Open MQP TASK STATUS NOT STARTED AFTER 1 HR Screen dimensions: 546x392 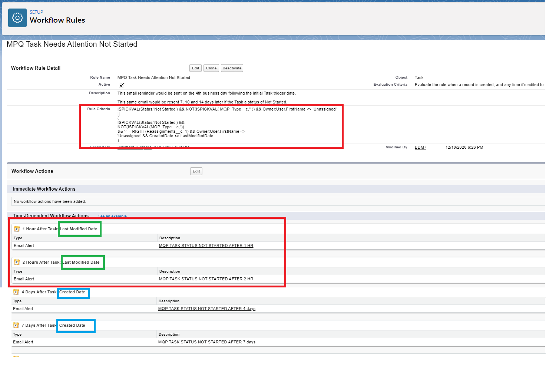pyautogui.click(x=206, y=246)
